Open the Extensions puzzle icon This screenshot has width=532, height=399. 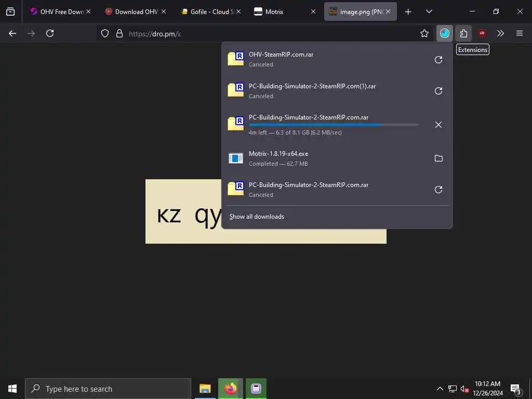tap(463, 33)
